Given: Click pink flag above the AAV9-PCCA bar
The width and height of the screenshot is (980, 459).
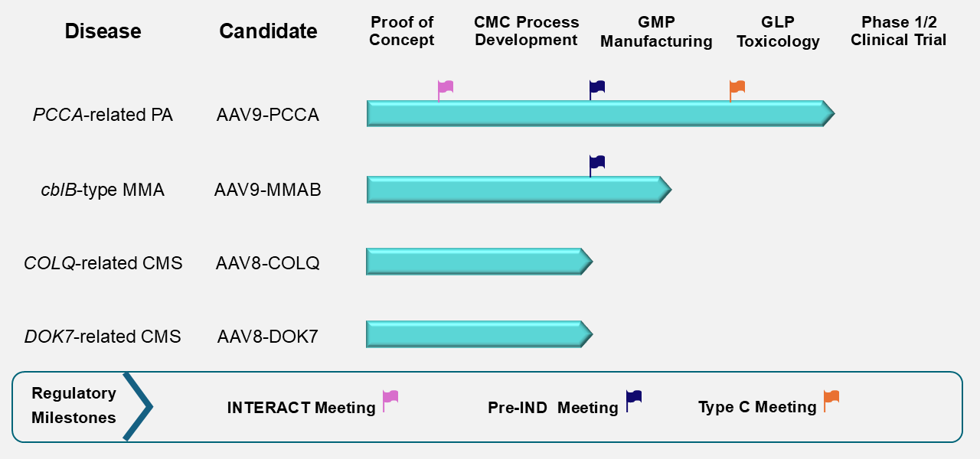Looking at the screenshot, I should point(446,87).
